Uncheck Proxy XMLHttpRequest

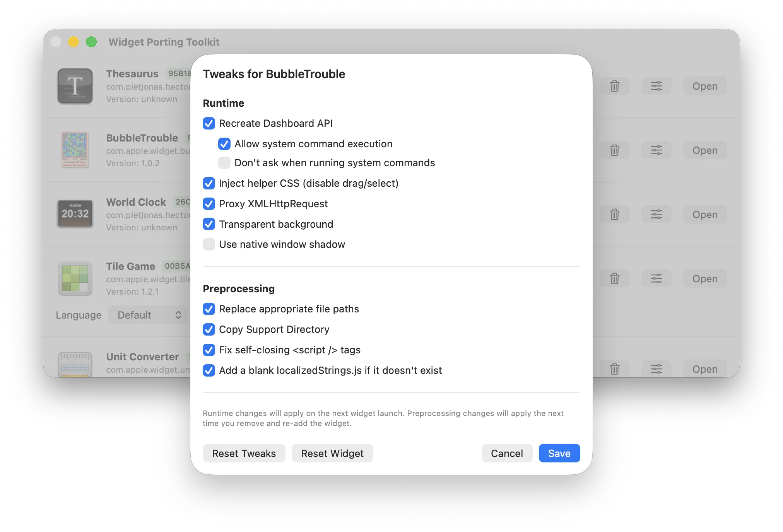(x=209, y=204)
